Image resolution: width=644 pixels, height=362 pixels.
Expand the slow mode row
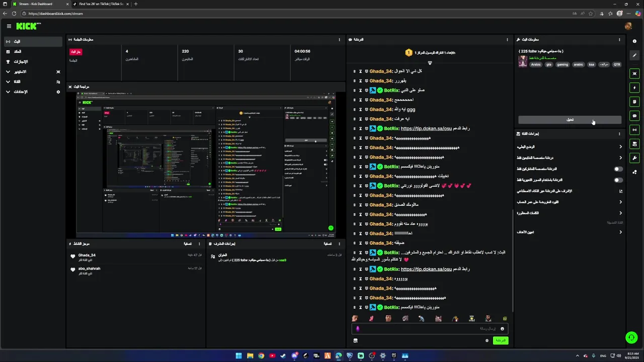point(570,147)
